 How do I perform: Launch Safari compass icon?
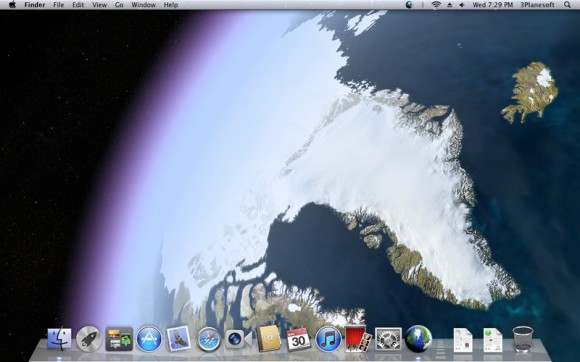pos(209,339)
